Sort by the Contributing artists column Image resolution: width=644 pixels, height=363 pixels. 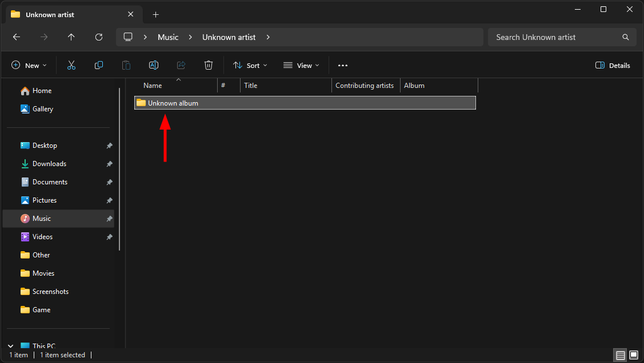click(365, 86)
